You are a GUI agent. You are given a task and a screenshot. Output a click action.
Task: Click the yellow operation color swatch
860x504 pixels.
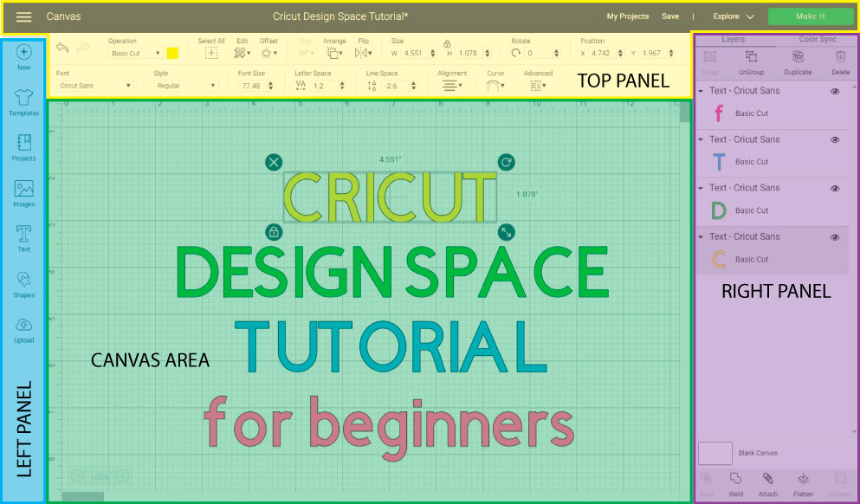172,53
